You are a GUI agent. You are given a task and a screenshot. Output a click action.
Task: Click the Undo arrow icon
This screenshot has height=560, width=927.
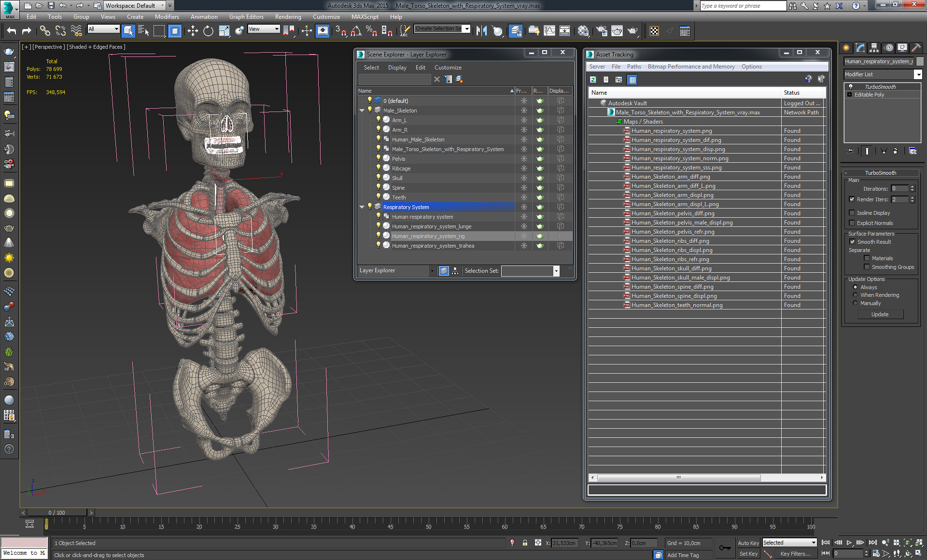coord(12,31)
